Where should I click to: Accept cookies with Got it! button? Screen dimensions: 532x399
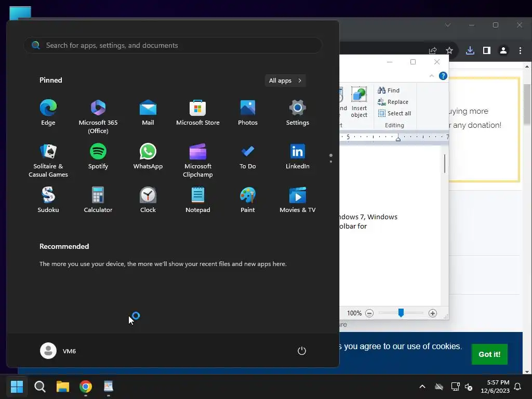point(489,354)
